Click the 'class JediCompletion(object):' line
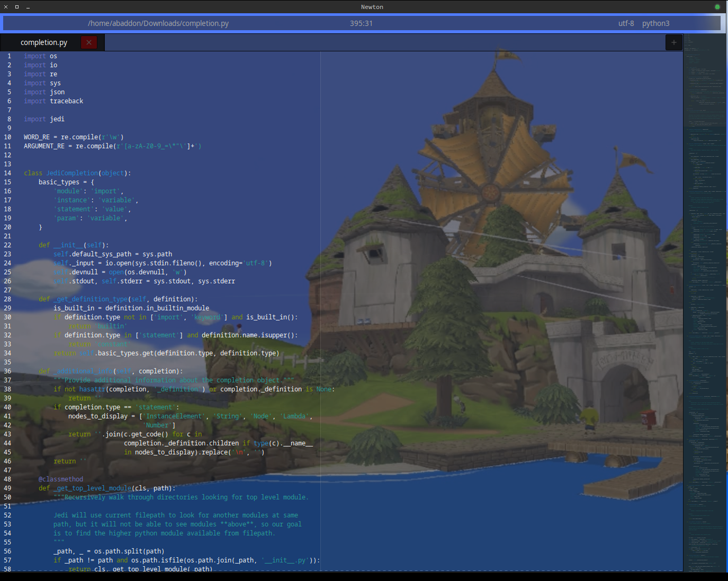 [77, 173]
